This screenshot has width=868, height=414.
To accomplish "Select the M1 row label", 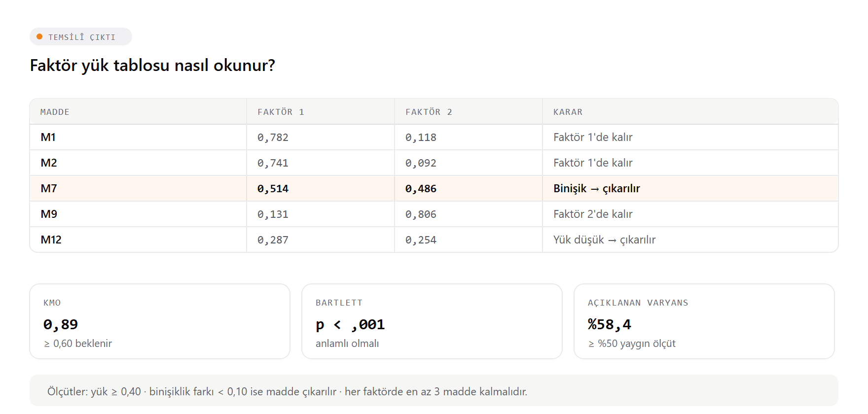I will click(48, 137).
